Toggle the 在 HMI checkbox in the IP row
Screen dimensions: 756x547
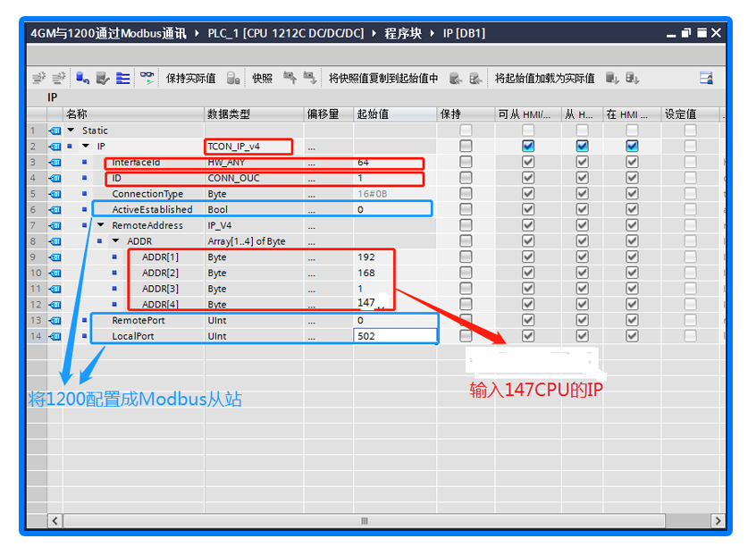point(632,146)
